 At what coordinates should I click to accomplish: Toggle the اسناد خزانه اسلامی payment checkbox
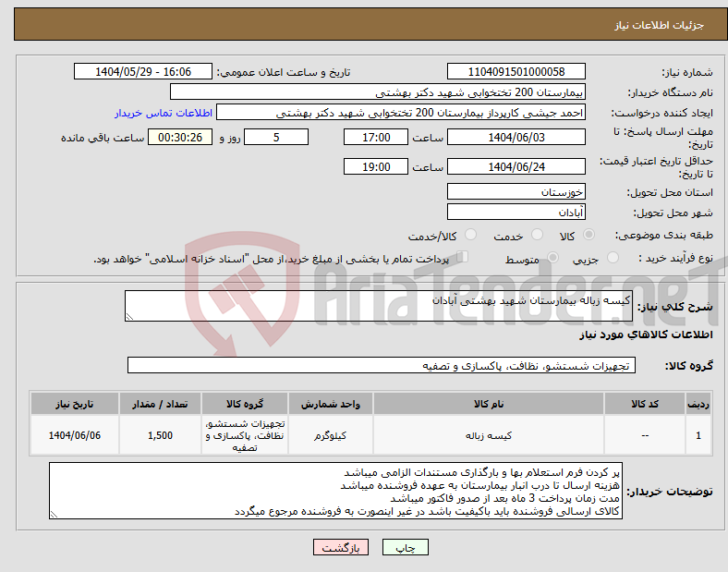[x=463, y=257]
